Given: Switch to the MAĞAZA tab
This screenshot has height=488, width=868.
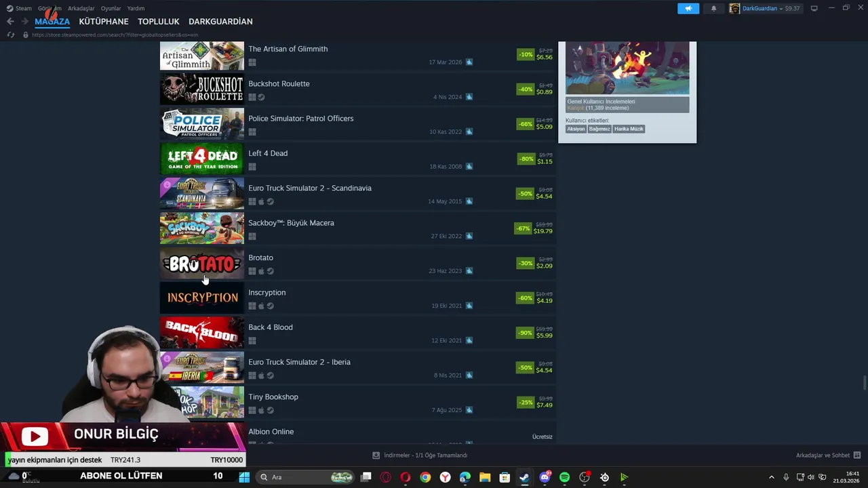Looking at the screenshot, I should [52, 22].
